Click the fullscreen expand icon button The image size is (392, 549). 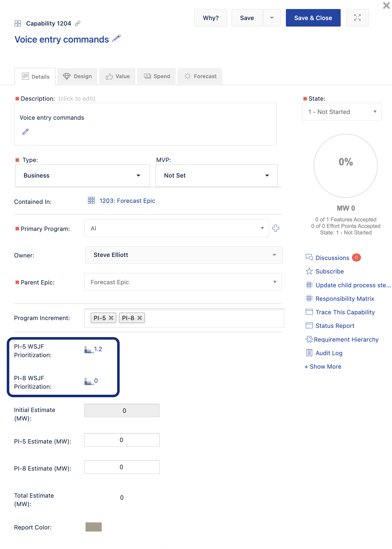pos(357,18)
